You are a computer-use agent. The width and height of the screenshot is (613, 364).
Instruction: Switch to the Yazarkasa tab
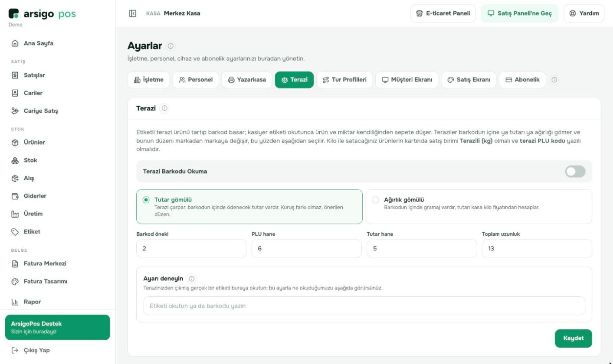pos(247,80)
